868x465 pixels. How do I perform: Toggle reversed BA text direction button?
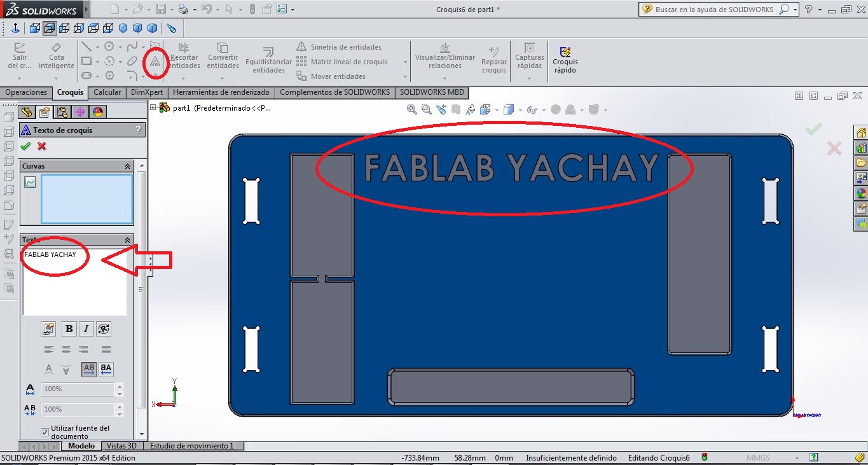106,369
